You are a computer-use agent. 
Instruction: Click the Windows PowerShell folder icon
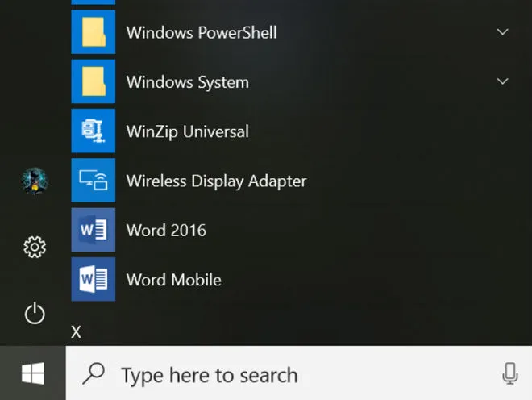[94, 33]
